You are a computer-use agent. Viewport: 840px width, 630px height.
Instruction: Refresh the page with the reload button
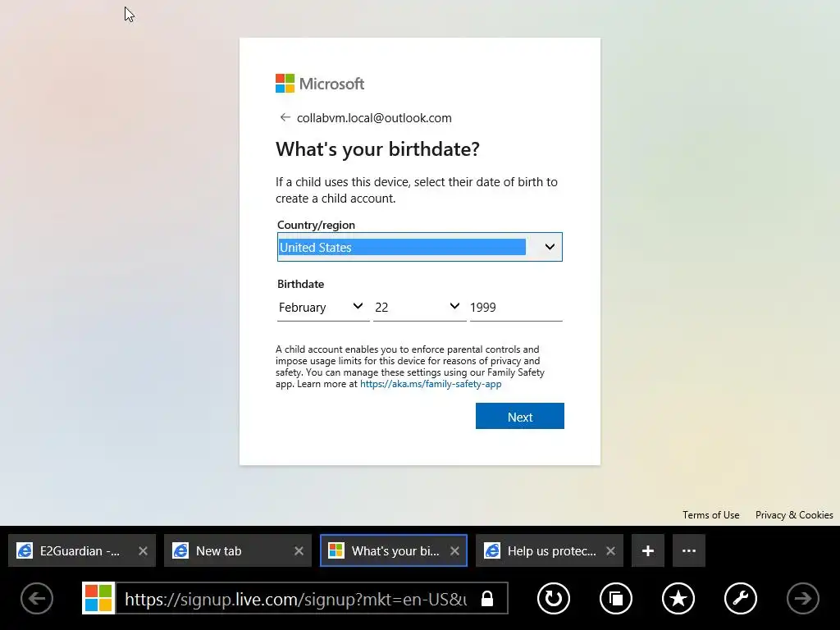pyautogui.click(x=554, y=598)
